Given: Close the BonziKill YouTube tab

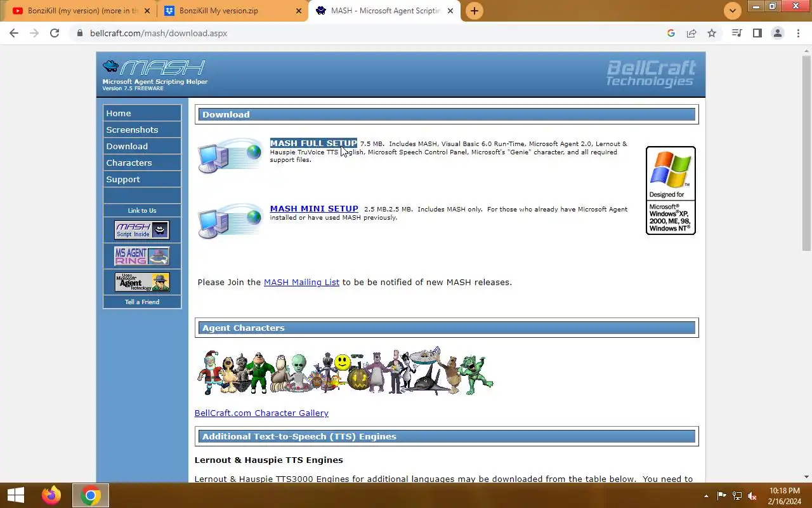Looking at the screenshot, I should (x=147, y=11).
